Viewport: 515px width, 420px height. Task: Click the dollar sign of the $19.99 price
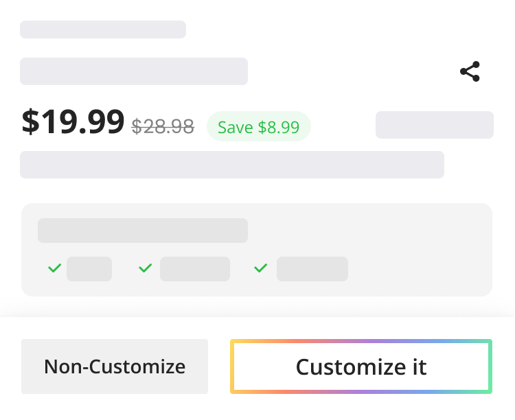pos(30,122)
